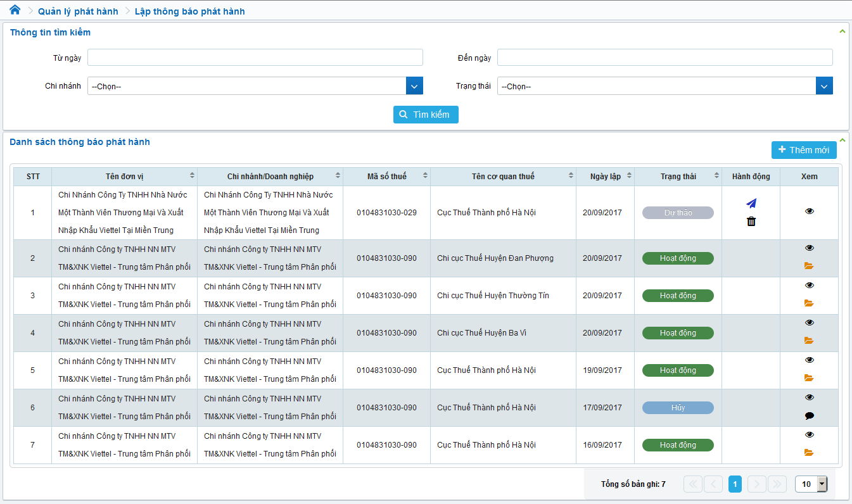The height and width of the screenshot is (504, 852).
Task: Click the trash icon to delete row 1
Action: click(751, 222)
